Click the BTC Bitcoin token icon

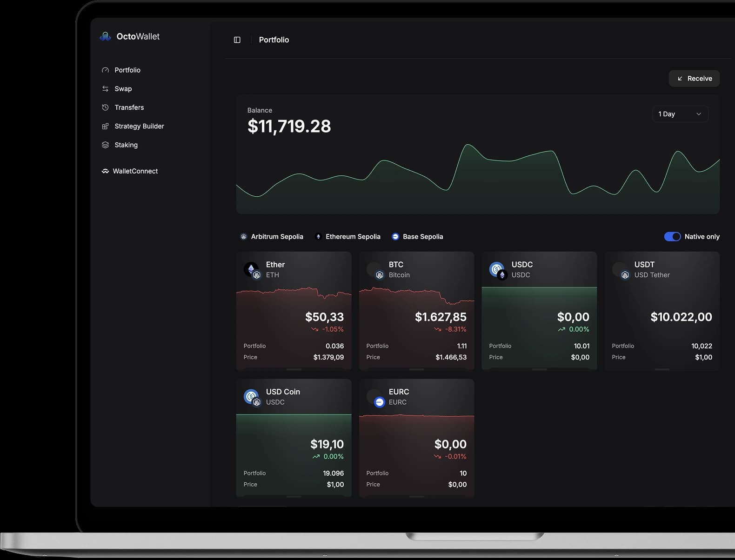[x=375, y=270]
